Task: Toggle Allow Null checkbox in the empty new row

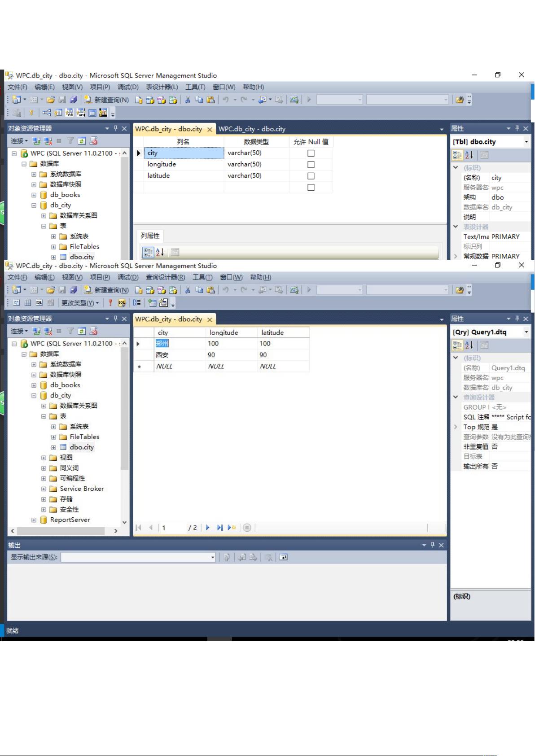Action: 311,188
